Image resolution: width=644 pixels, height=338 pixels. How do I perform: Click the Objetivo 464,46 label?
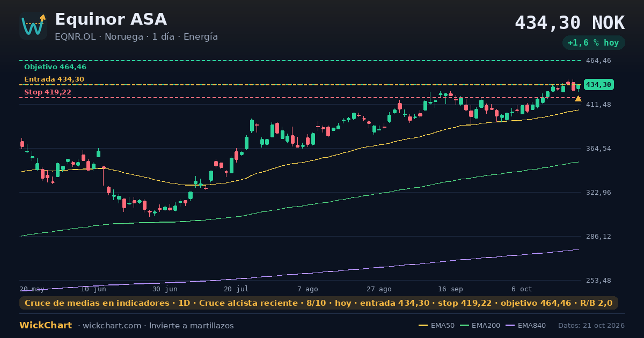[55, 67]
